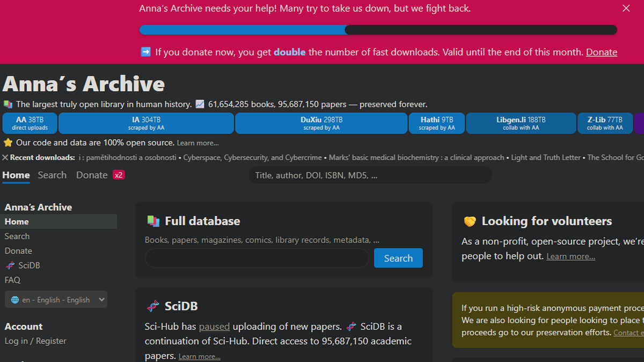Click the Full database search input box

click(x=257, y=258)
